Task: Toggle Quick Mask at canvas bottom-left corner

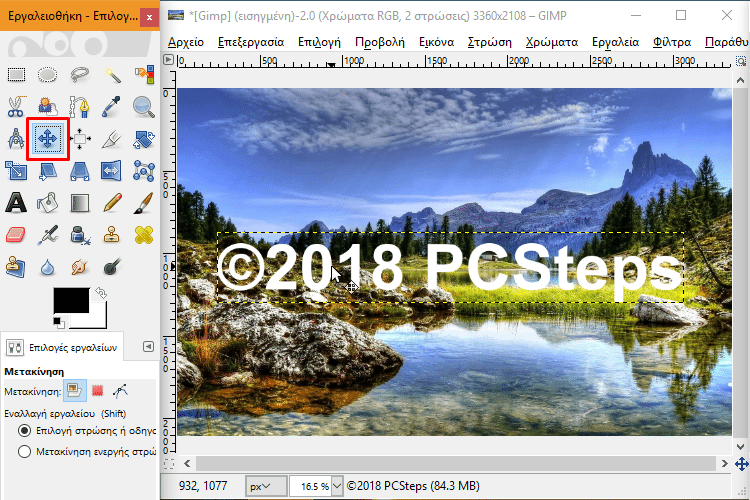Action: coord(169,464)
